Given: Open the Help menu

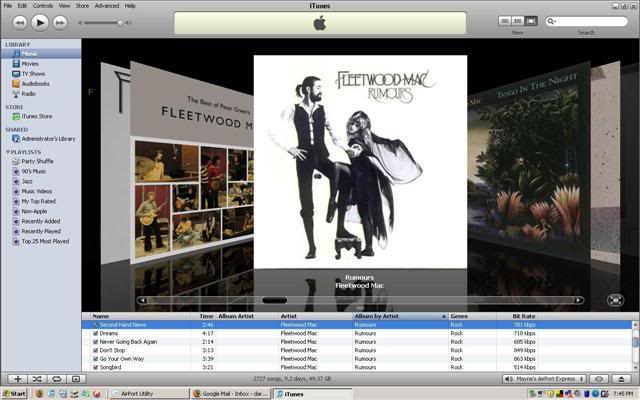Looking at the screenshot, I should (x=130, y=6).
